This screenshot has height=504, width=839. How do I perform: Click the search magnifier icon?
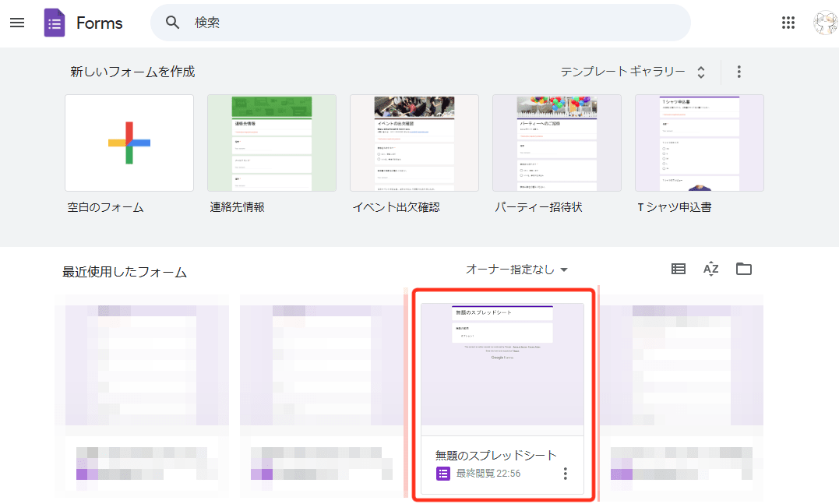[x=172, y=23]
